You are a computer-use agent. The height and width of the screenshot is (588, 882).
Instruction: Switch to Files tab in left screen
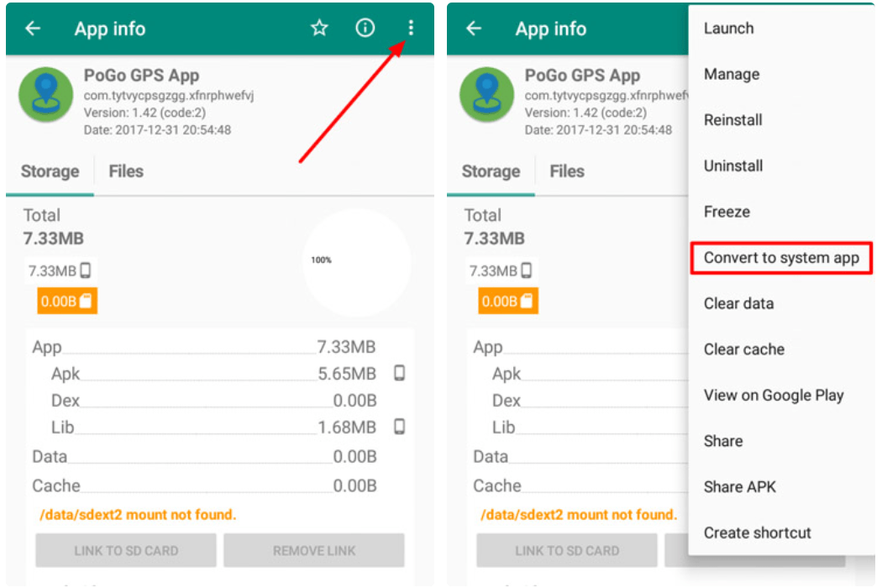(126, 171)
